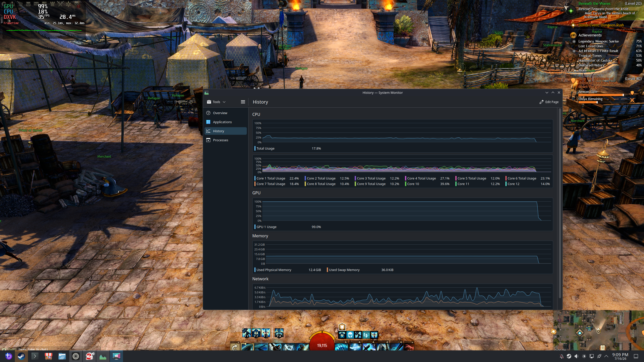The width and height of the screenshot is (644, 362).
Task: Use the heal skill right of health orb
Action: click(x=342, y=347)
